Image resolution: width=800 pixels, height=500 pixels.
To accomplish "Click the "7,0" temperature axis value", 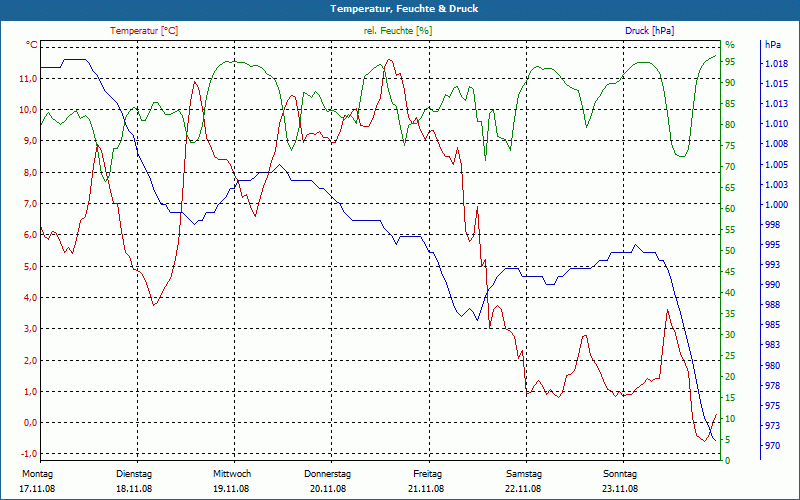I will [x=30, y=204].
